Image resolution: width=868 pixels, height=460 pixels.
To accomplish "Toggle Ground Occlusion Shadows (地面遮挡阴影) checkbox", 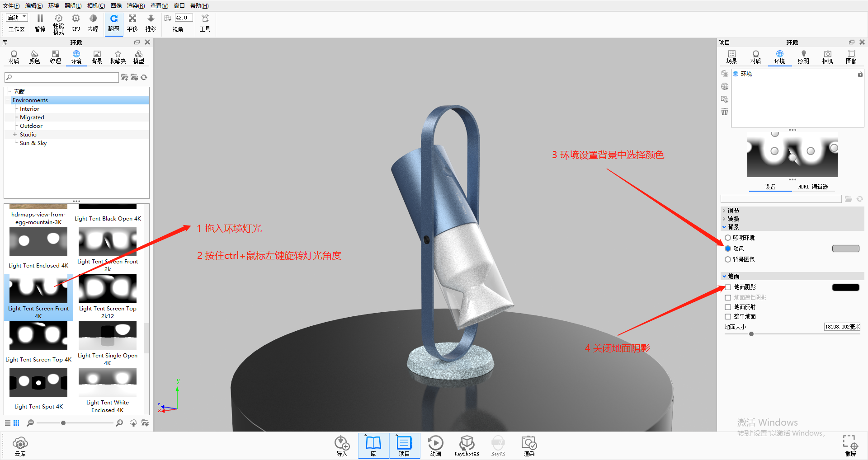I will [728, 297].
